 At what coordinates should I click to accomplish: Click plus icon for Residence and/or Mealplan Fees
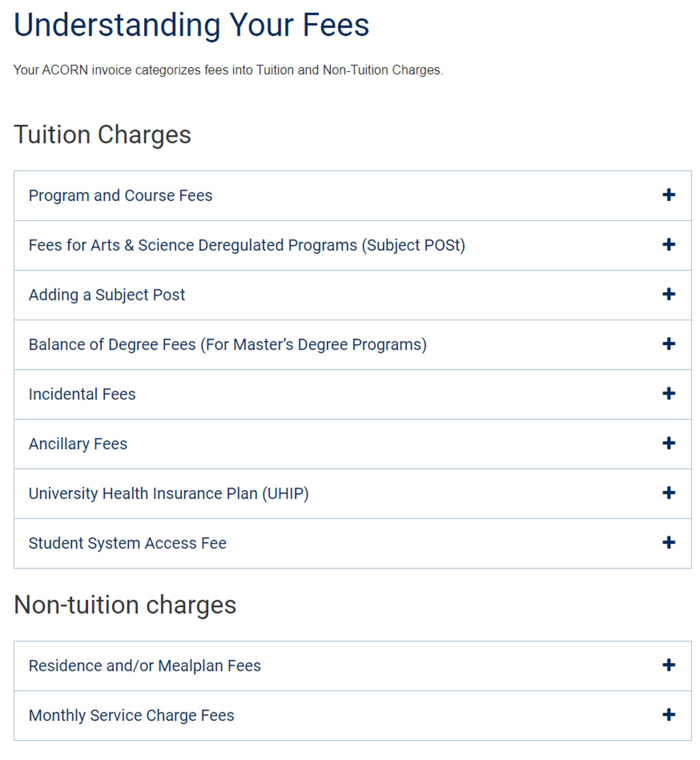(669, 665)
